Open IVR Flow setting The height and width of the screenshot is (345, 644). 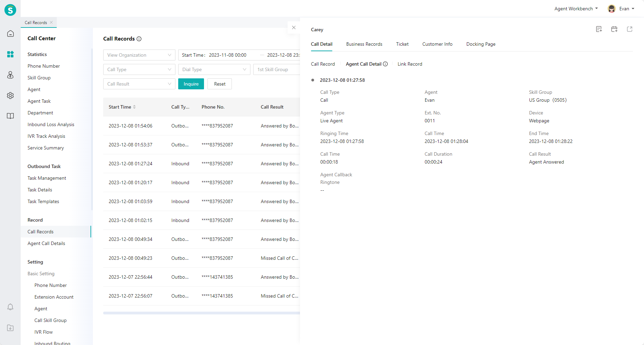click(x=43, y=332)
